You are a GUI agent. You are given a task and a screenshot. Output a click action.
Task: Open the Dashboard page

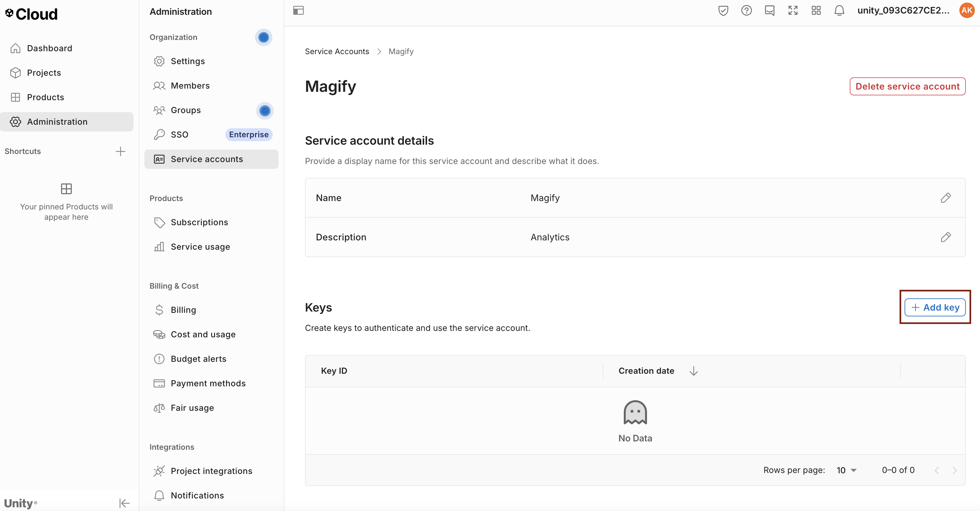click(x=67, y=48)
